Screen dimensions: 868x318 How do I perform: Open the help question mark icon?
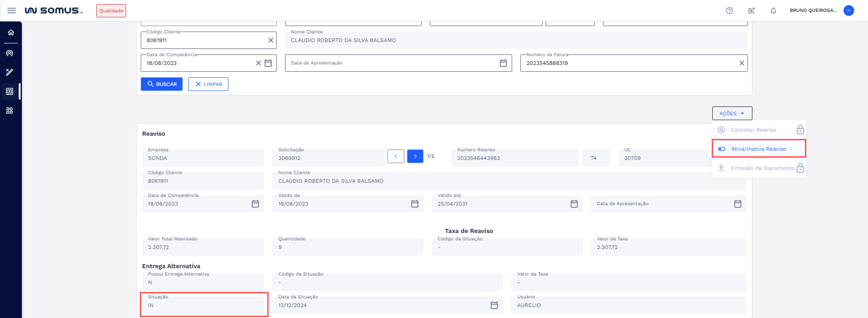(729, 11)
